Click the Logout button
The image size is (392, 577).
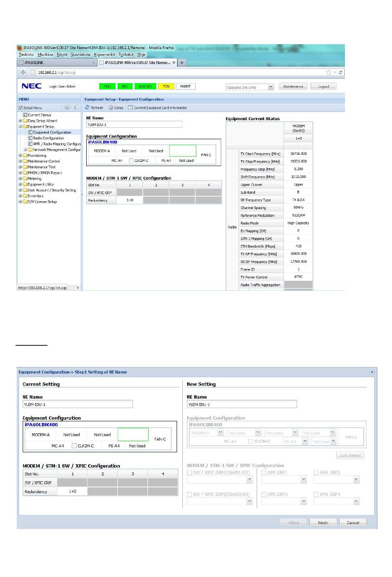(324, 86)
